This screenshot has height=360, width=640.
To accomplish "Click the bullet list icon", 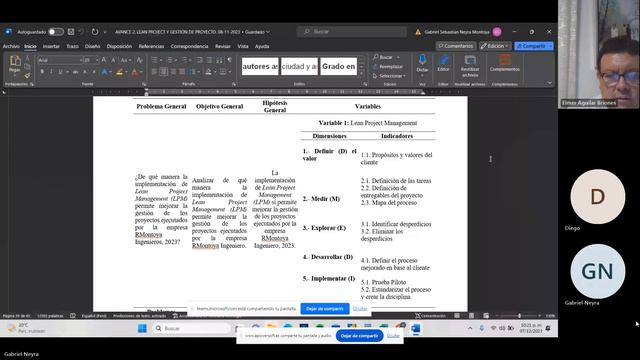I will click(154, 60).
